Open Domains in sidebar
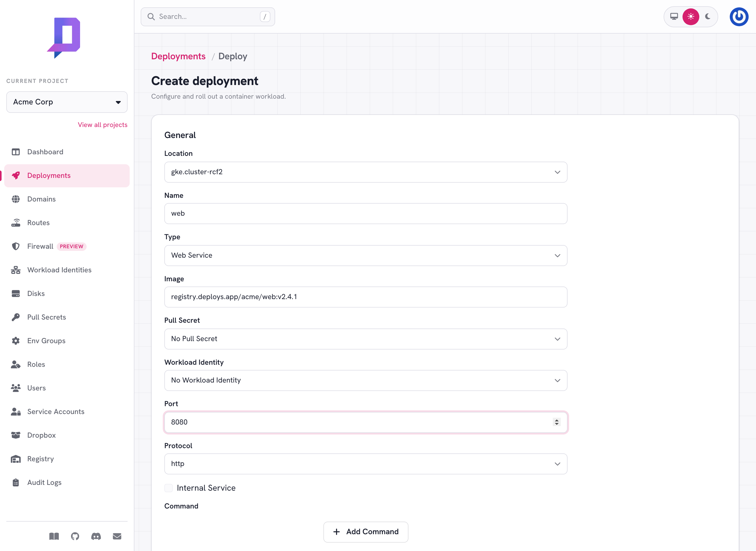Viewport: 756px width, 551px height. pyautogui.click(x=67, y=199)
